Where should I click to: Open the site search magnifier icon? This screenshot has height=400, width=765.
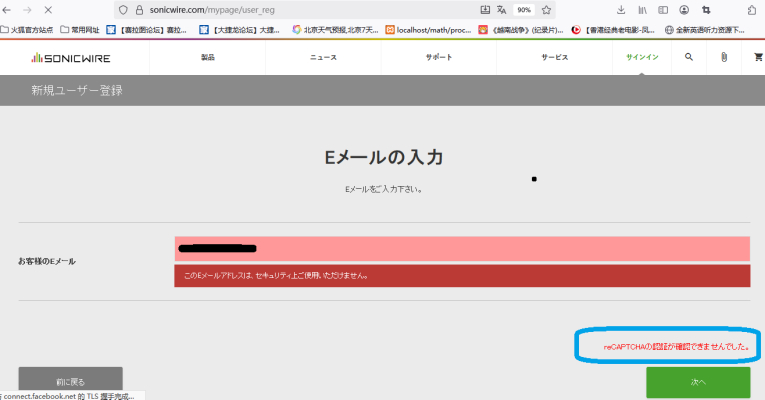click(688, 58)
